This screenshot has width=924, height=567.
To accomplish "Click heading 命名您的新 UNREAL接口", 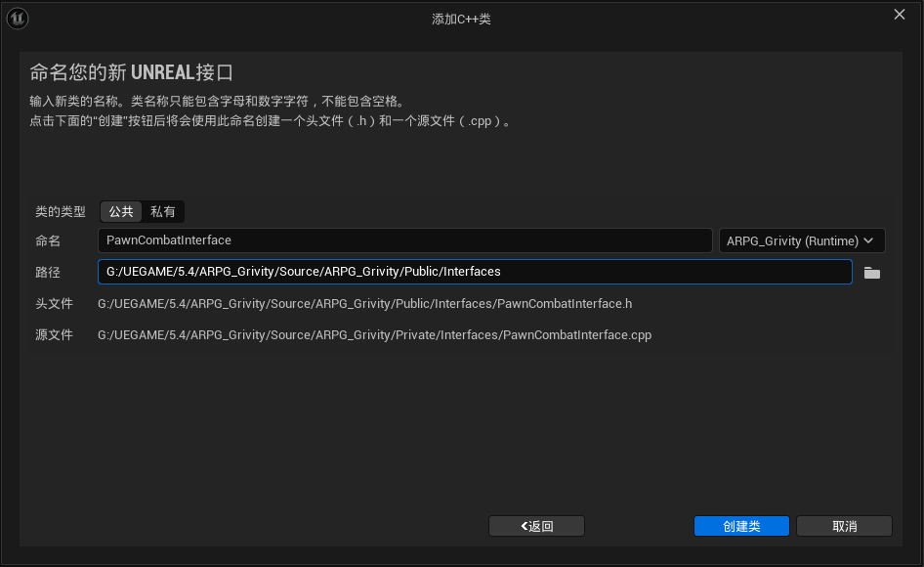I will point(132,72).
